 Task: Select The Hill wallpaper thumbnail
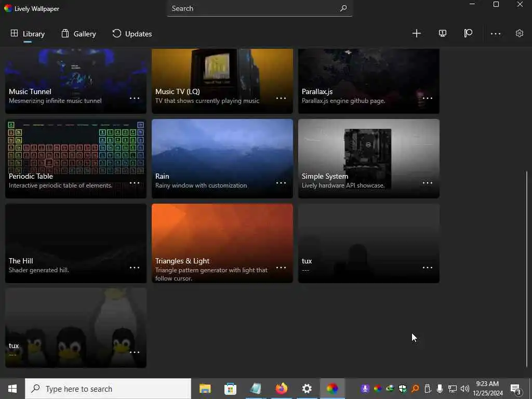point(76,243)
